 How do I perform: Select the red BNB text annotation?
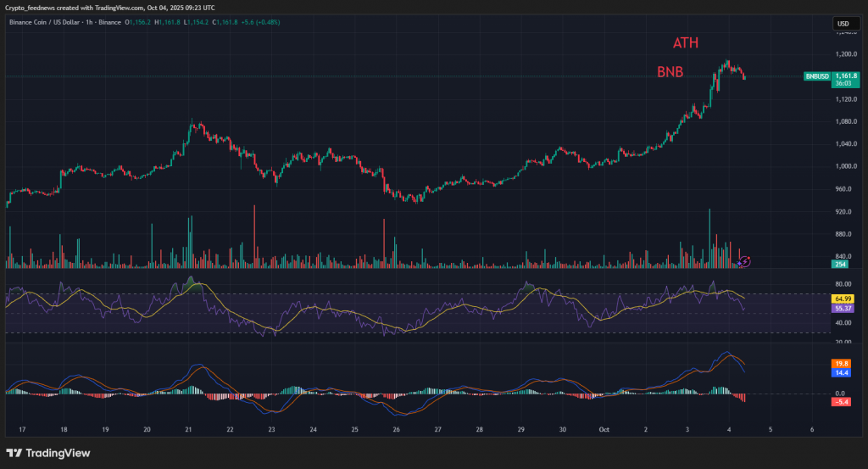(670, 73)
